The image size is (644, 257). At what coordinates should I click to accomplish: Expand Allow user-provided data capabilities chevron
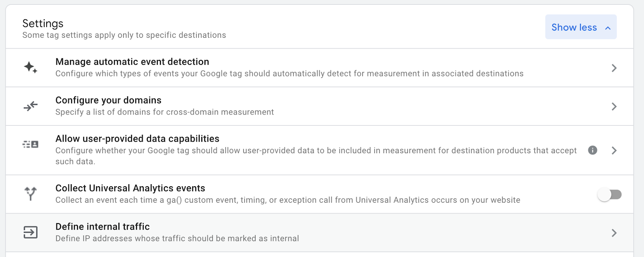pos(614,150)
